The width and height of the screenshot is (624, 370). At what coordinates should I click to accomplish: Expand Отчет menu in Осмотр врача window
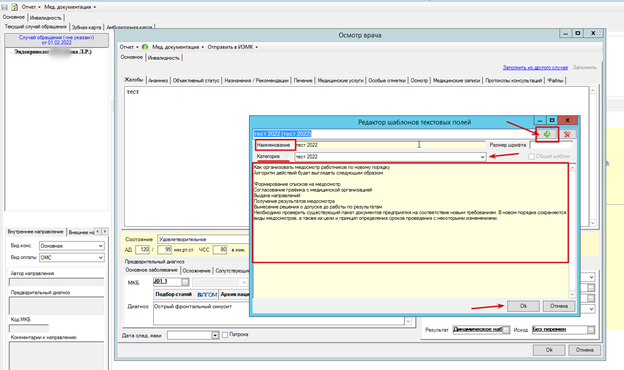pyautogui.click(x=129, y=47)
